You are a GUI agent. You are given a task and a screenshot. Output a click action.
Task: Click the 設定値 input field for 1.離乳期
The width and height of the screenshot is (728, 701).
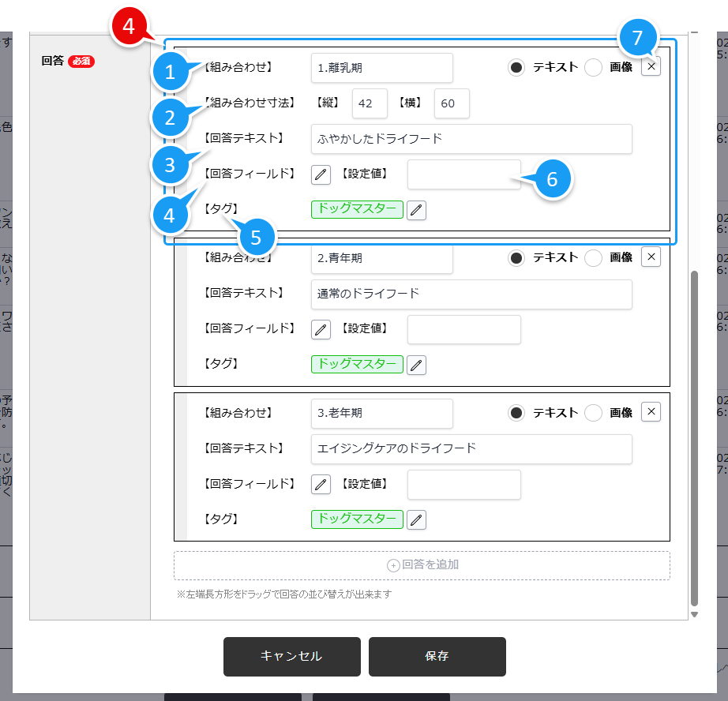click(x=463, y=174)
